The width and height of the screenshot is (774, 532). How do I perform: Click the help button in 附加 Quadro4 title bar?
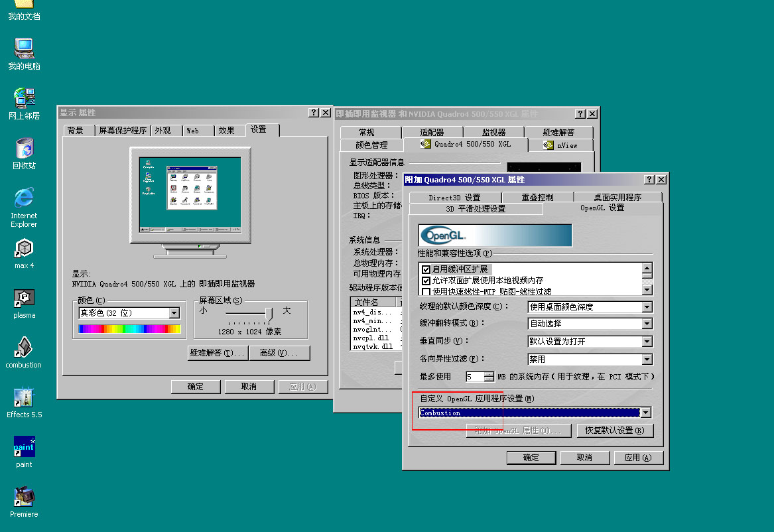coord(649,180)
